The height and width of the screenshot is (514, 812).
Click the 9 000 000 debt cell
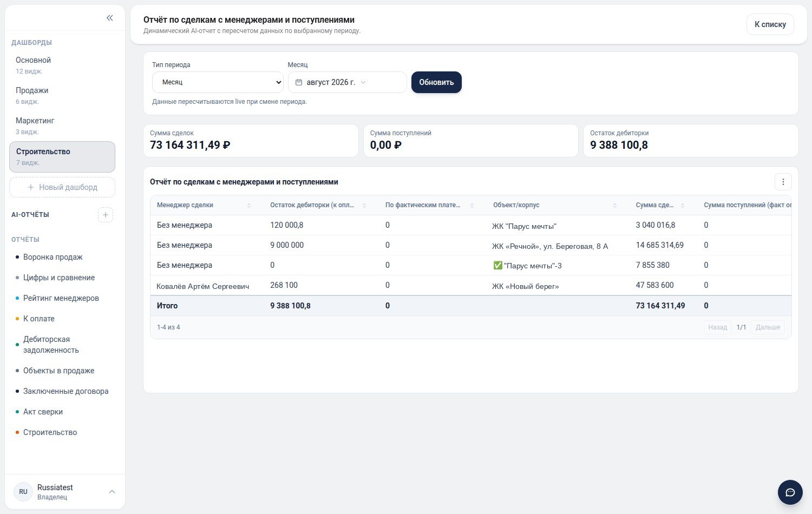point(287,245)
